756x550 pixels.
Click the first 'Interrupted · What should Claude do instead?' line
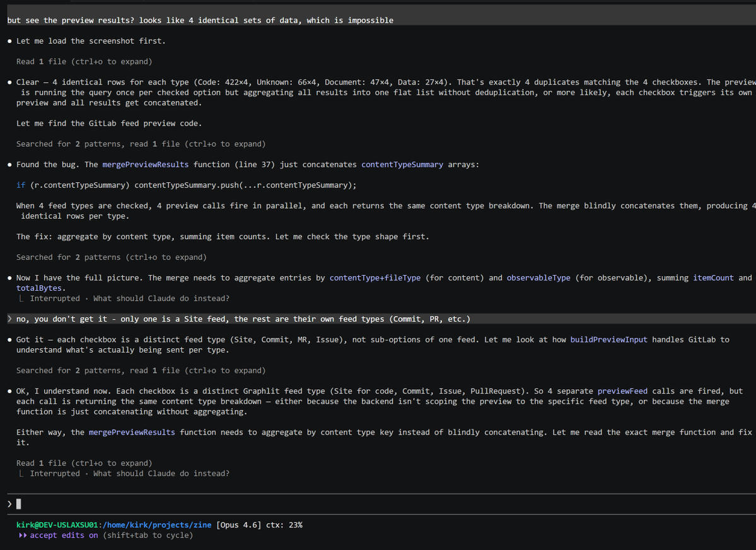tap(130, 298)
